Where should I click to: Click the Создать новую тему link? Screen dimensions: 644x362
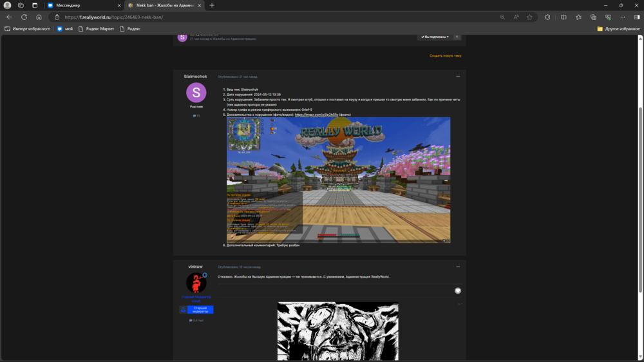445,55
